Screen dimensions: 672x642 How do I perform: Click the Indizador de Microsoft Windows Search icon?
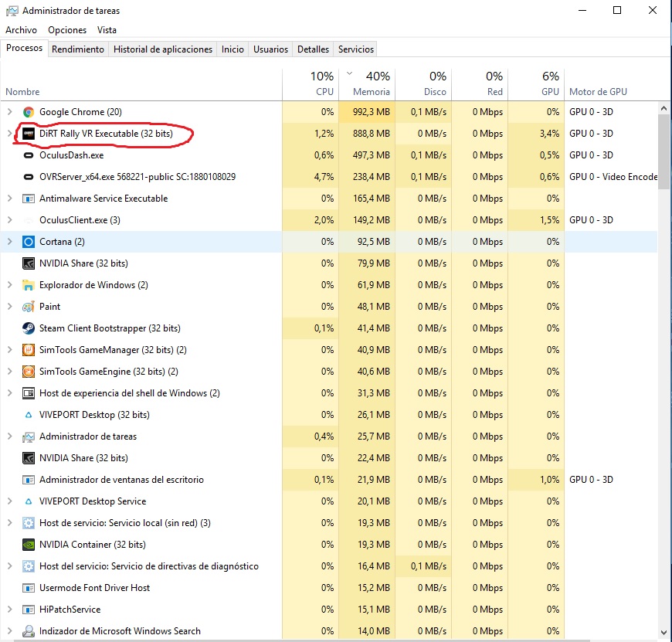click(29, 631)
